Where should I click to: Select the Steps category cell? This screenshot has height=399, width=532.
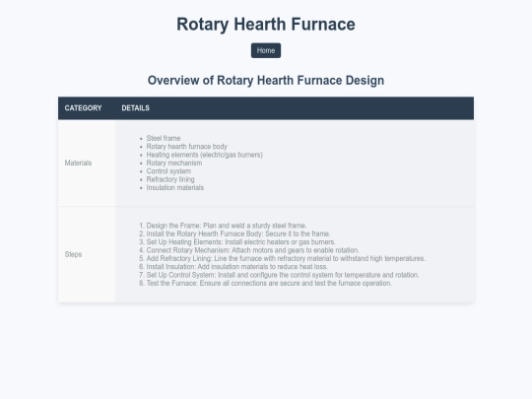[87, 254]
